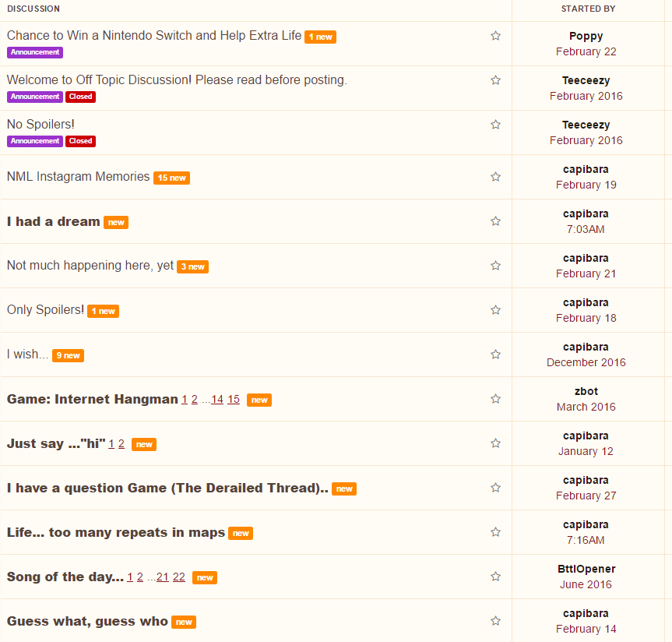The height and width of the screenshot is (642, 672).
Task: Star the Just say ..."hi" thread
Action: point(495,443)
